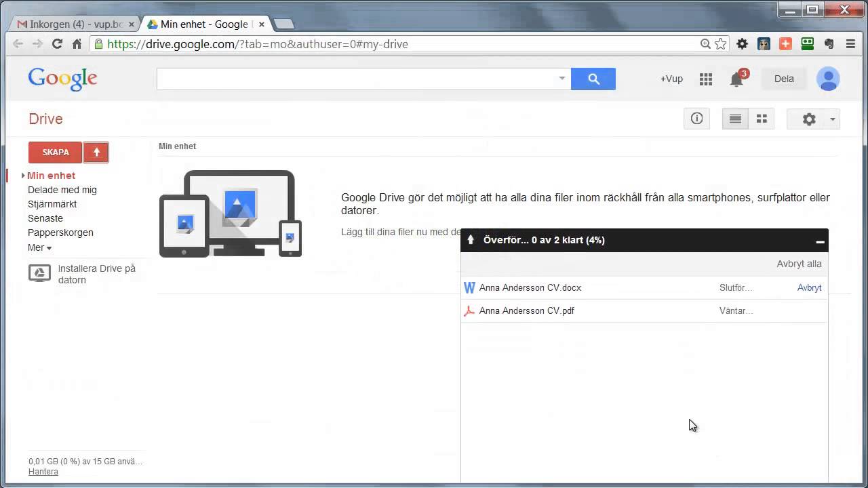Click the red upload arrow button
The image size is (868, 488).
96,152
